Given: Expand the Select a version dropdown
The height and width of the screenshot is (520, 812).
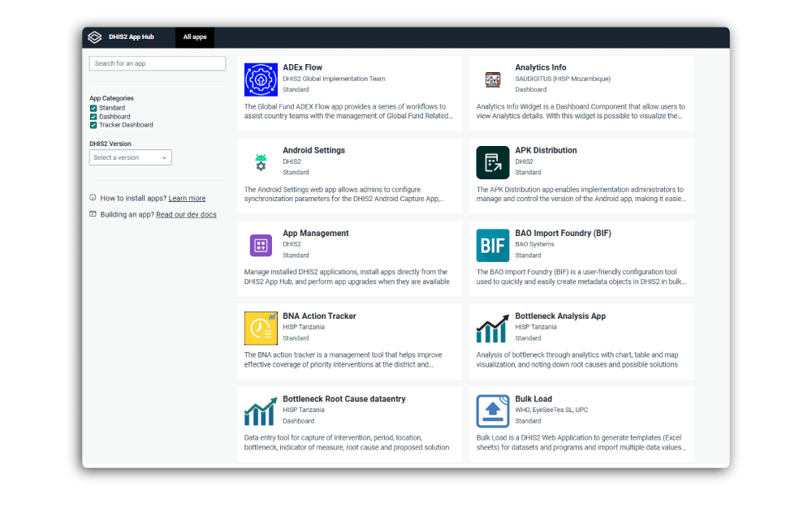Looking at the screenshot, I should (x=131, y=157).
